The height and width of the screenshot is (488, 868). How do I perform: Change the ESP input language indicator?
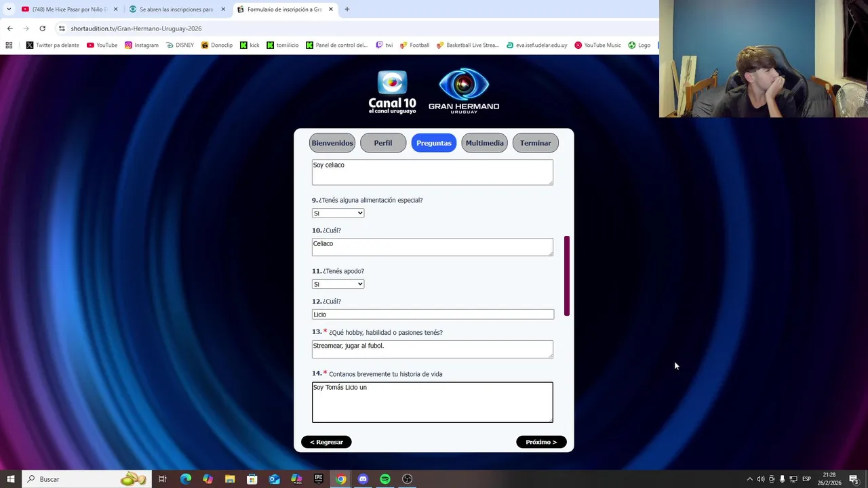click(807, 479)
